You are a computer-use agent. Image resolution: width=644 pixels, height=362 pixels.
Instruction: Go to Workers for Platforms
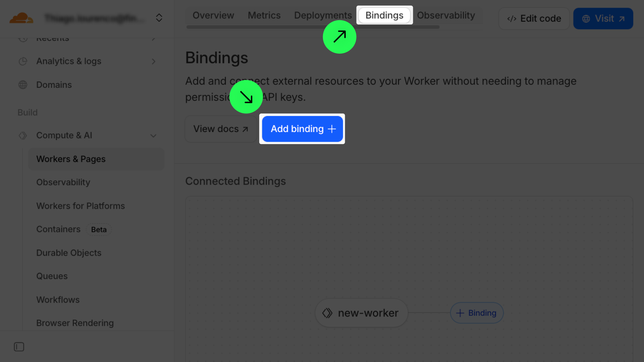80,206
